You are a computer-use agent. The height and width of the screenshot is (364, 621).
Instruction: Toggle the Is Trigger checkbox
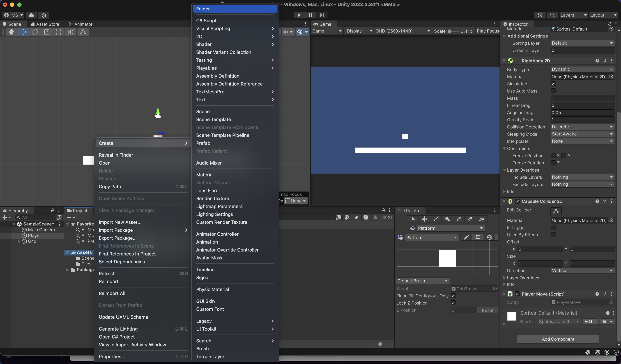coord(553,227)
